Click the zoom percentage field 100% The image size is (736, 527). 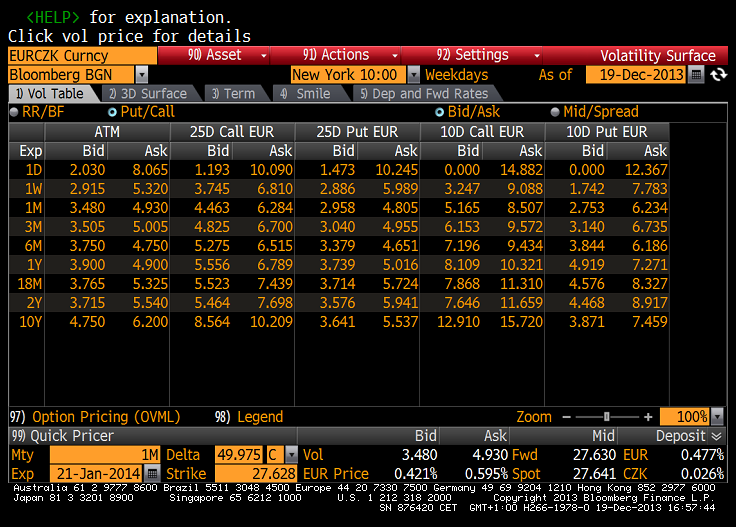(x=685, y=417)
